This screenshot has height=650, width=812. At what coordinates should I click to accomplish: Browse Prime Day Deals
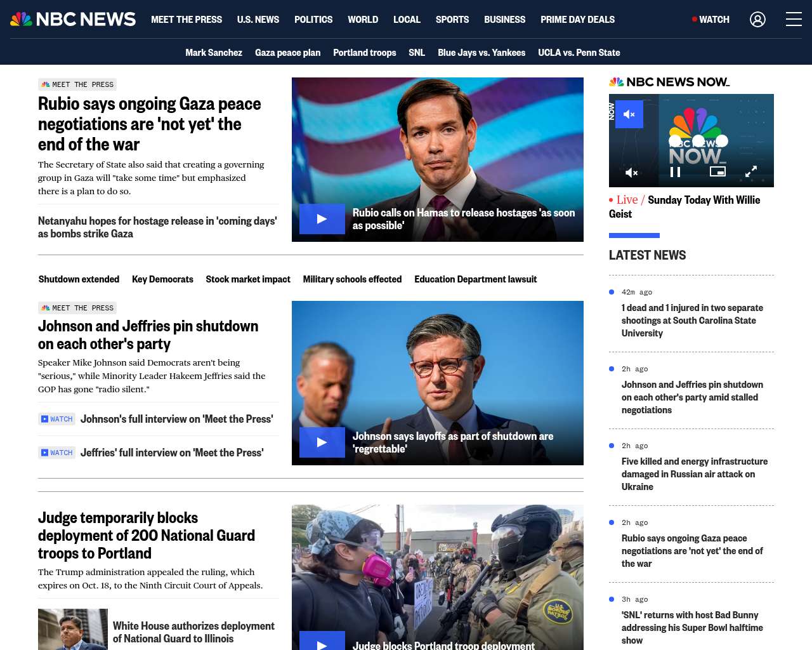coord(578,20)
